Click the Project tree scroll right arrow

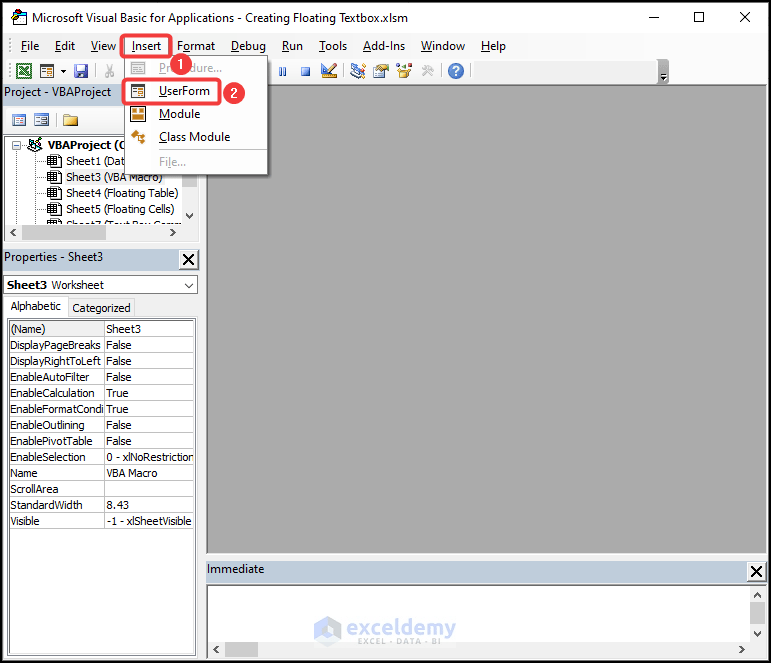173,233
